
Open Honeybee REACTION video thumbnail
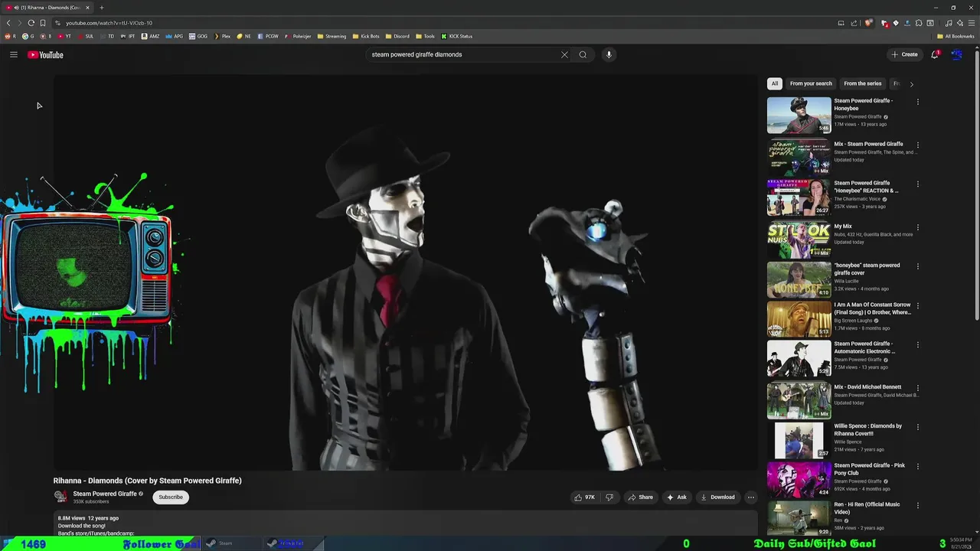[x=799, y=197]
